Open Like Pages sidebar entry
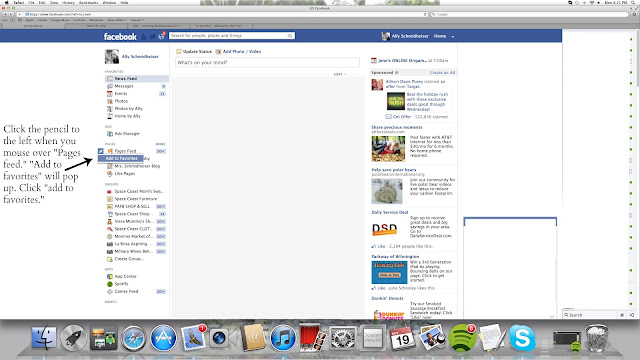The width and height of the screenshot is (640, 360). tap(124, 173)
